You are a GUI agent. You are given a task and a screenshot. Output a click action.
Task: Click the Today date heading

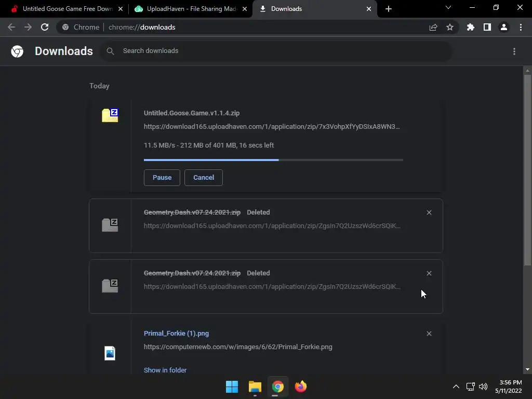coord(99,86)
